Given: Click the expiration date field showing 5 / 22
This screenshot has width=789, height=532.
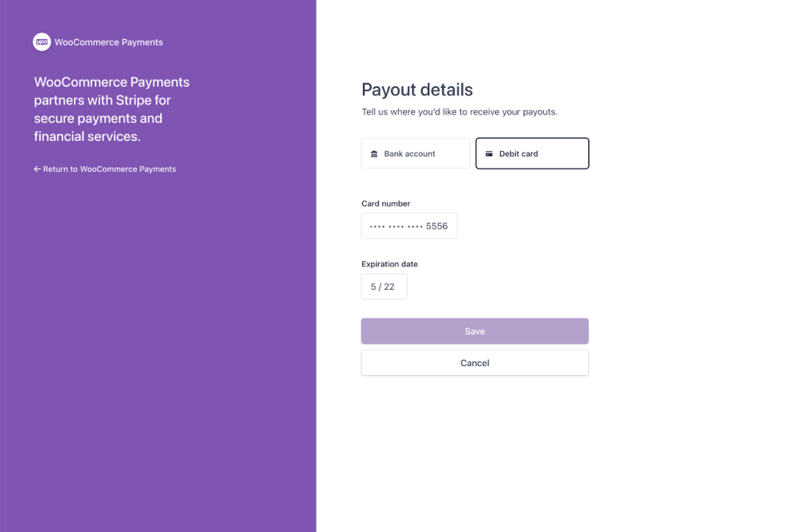Looking at the screenshot, I should click(x=384, y=286).
